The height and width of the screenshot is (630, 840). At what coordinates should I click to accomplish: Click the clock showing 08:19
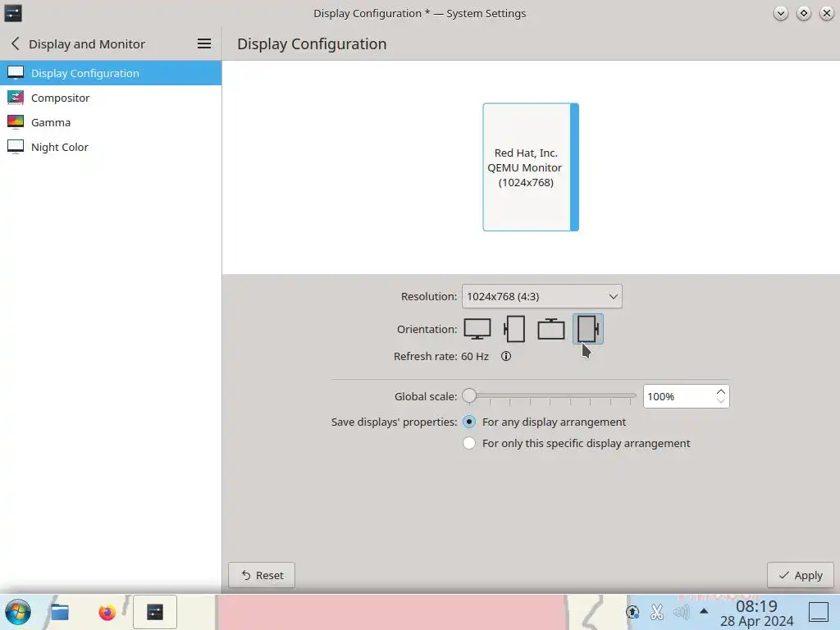click(x=756, y=606)
